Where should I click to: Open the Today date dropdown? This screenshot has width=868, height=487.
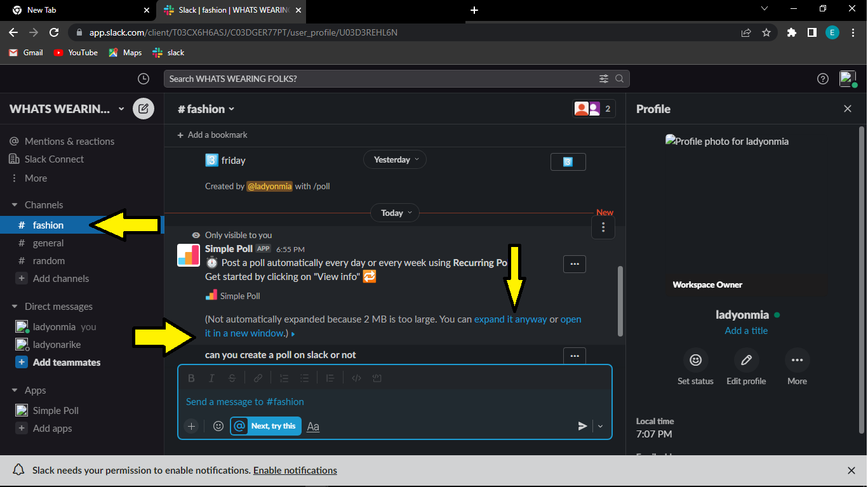pyautogui.click(x=395, y=213)
